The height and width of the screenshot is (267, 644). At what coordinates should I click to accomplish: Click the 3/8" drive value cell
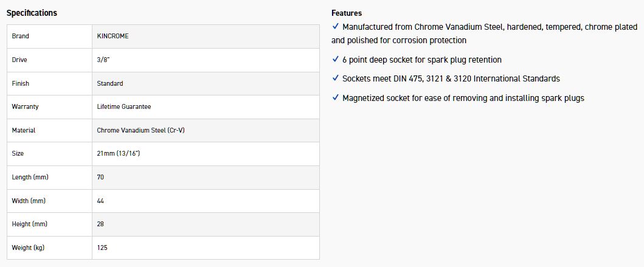click(x=105, y=60)
